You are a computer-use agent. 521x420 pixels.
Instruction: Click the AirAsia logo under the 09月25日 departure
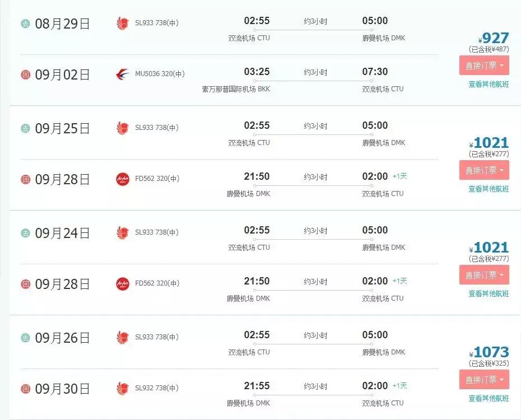pyautogui.click(x=122, y=179)
